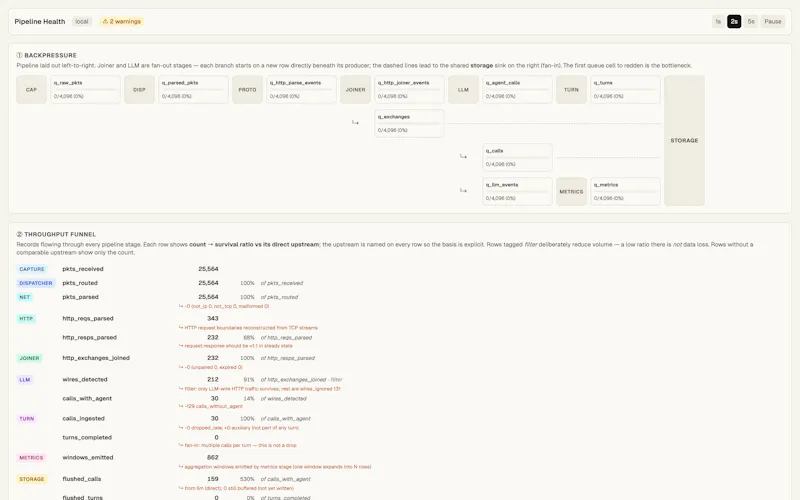Select the calls_ingested row label
800x500 pixels.
[x=83, y=418]
